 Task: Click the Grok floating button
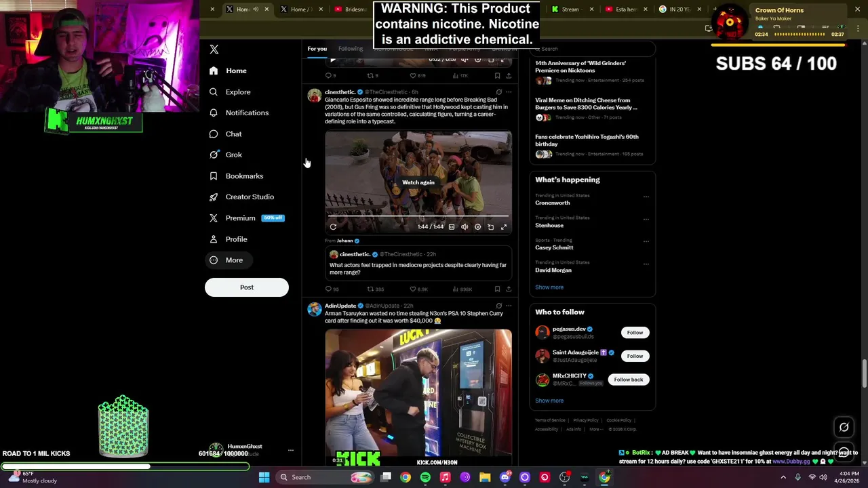point(844,427)
